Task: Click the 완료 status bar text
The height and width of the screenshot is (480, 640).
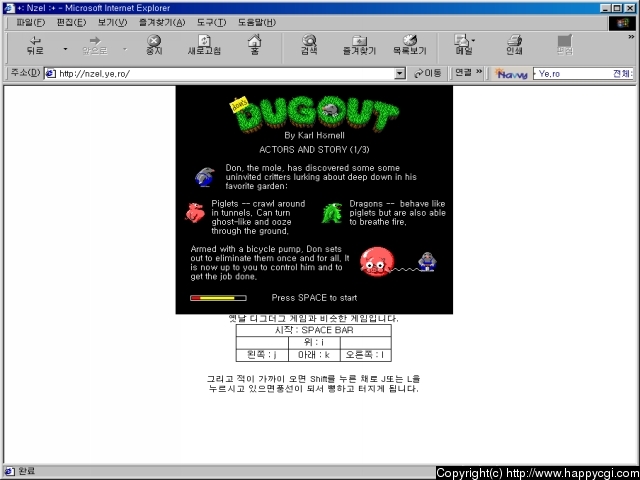Action: 27,471
